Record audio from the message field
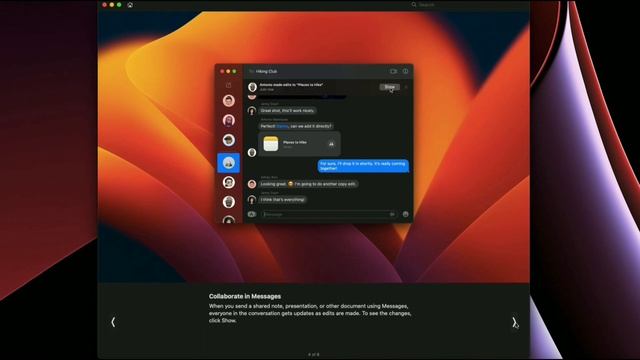The height and width of the screenshot is (360, 640). click(392, 214)
